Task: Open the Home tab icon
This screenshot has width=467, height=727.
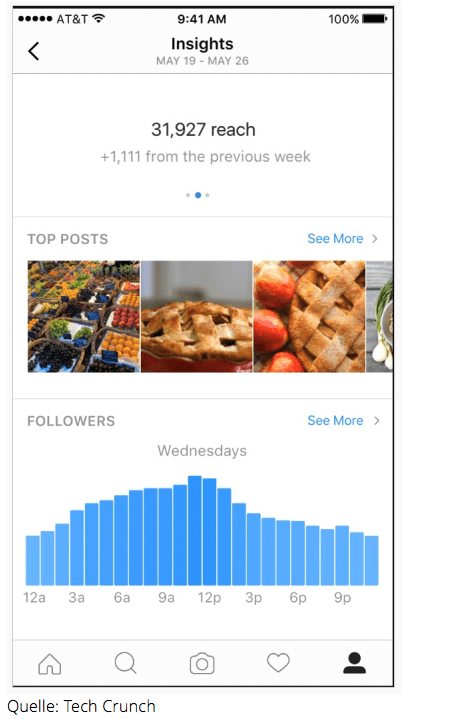Action: [x=50, y=663]
